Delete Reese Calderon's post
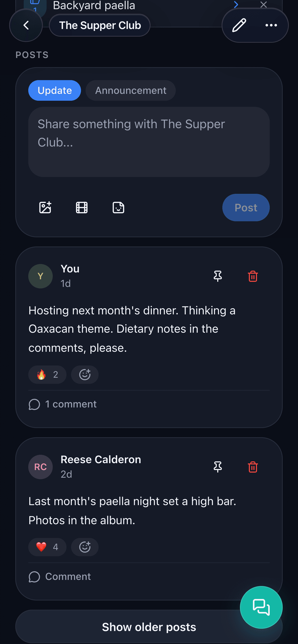 (253, 467)
